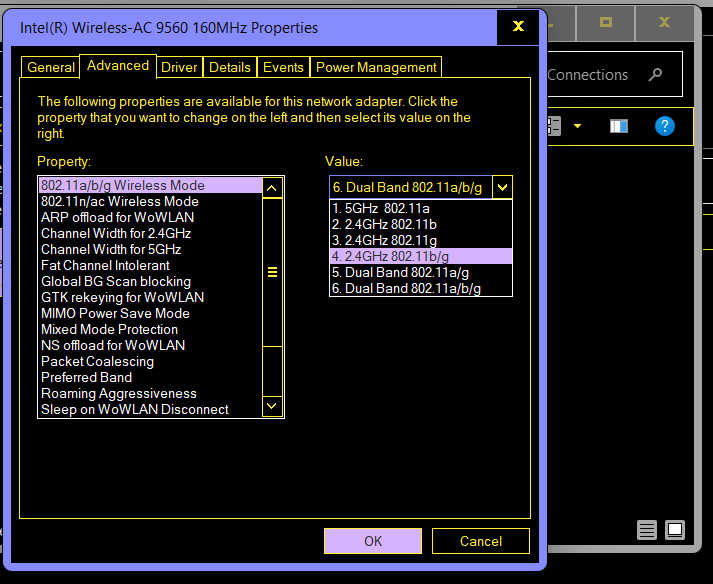
Task: Pick NS offload for WoWLAN
Action: (150, 345)
